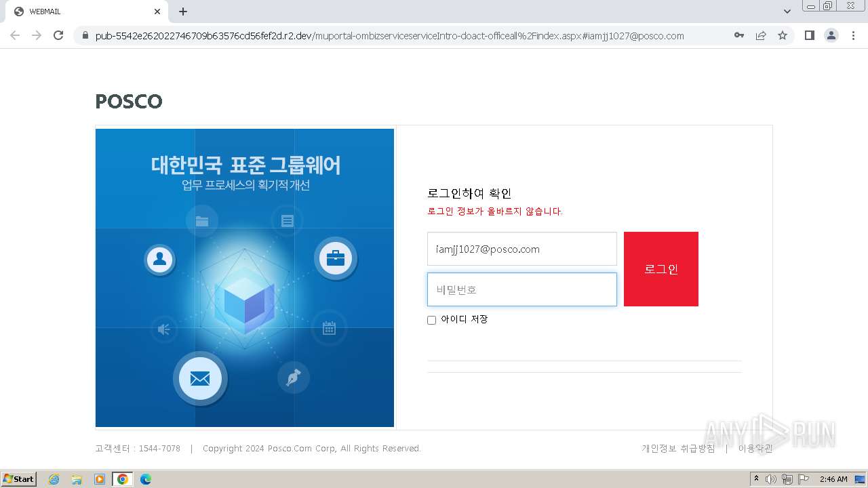The image size is (868, 488).
Task: Open the saved password key icon
Action: click(x=739, y=35)
